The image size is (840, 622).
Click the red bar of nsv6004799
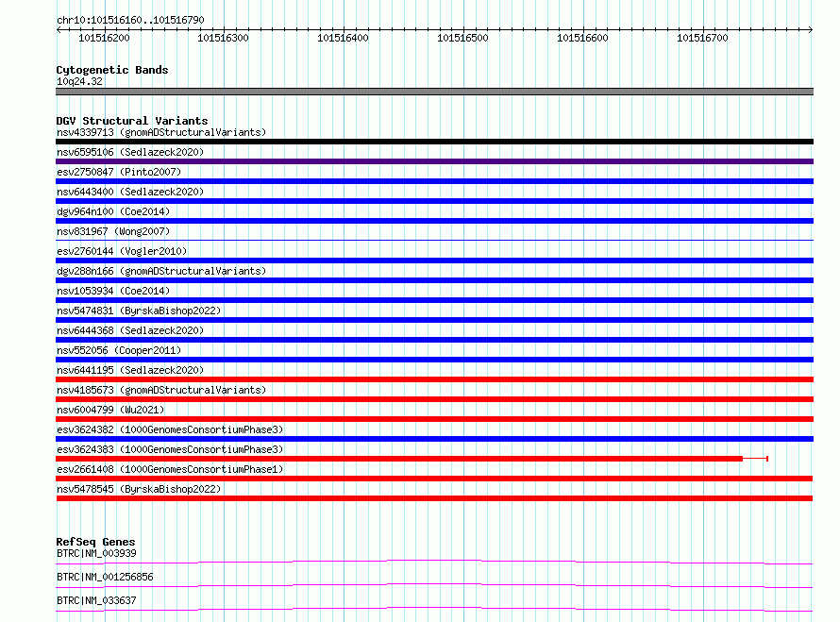[434, 419]
